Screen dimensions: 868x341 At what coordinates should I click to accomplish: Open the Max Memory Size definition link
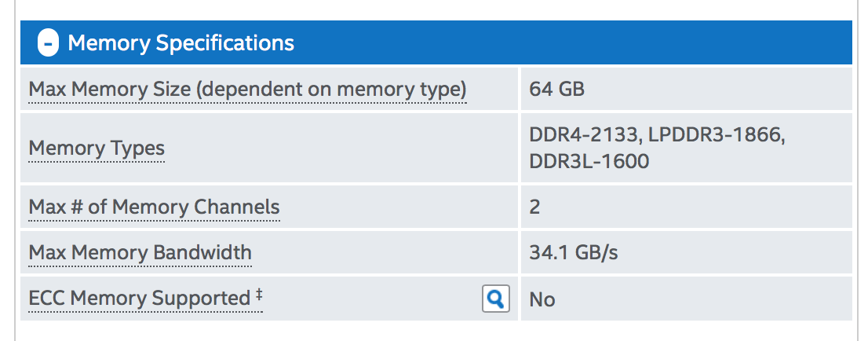(x=247, y=89)
